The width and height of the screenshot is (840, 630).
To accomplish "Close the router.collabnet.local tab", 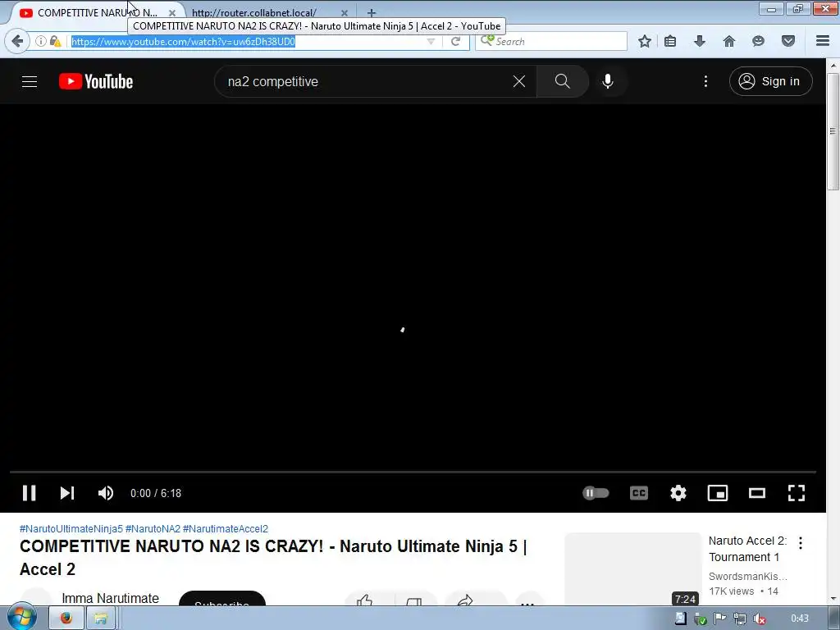I will [345, 13].
